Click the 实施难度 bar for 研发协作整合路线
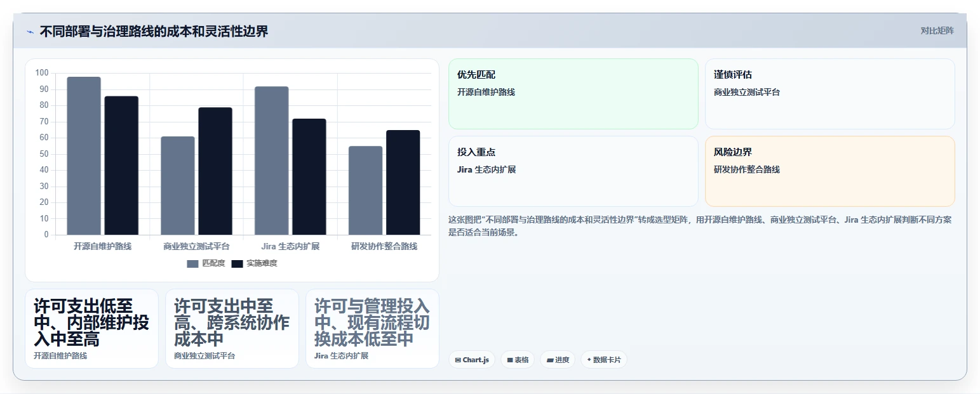The height and width of the screenshot is (394, 980). pos(403,183)
